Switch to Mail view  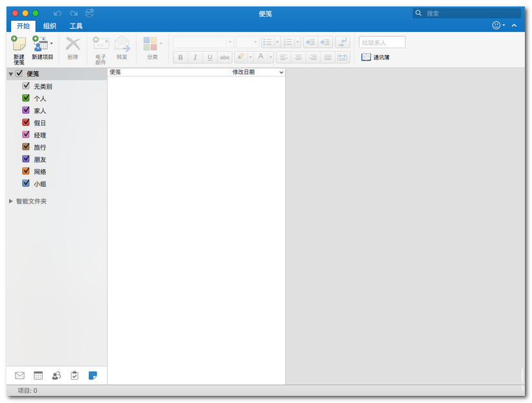tap(19, 376)
